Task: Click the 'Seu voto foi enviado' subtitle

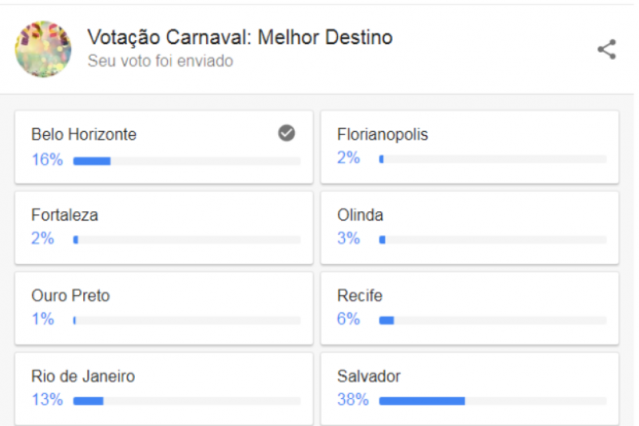Action: (161, 61)
